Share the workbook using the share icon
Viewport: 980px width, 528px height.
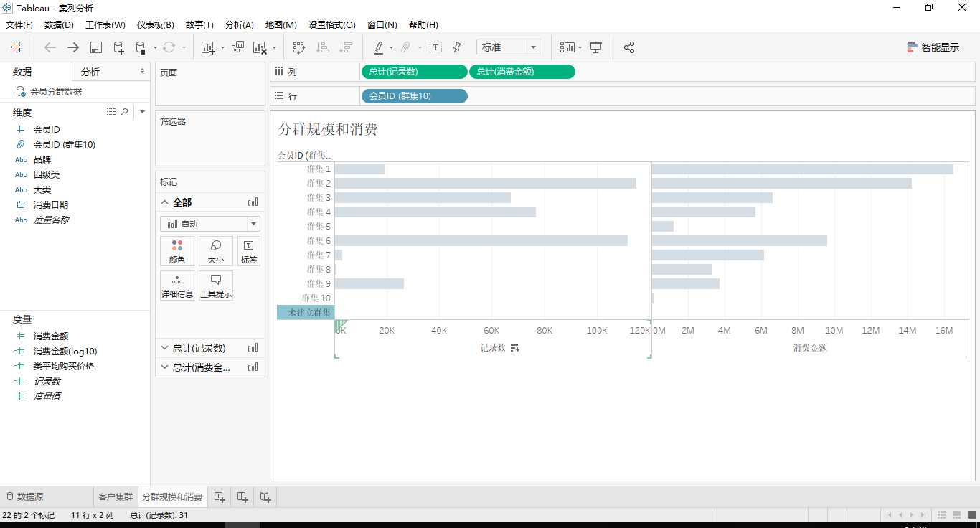[629, 47]
